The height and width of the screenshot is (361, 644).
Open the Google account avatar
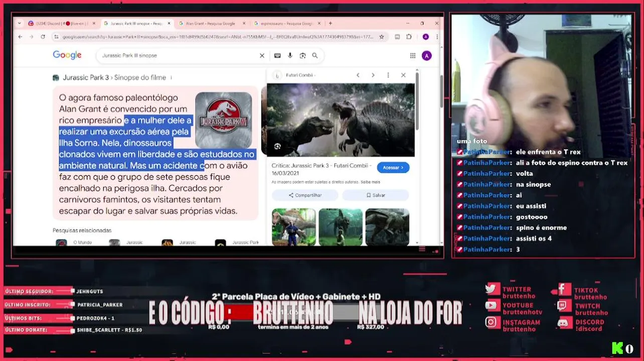coord(427,56)
